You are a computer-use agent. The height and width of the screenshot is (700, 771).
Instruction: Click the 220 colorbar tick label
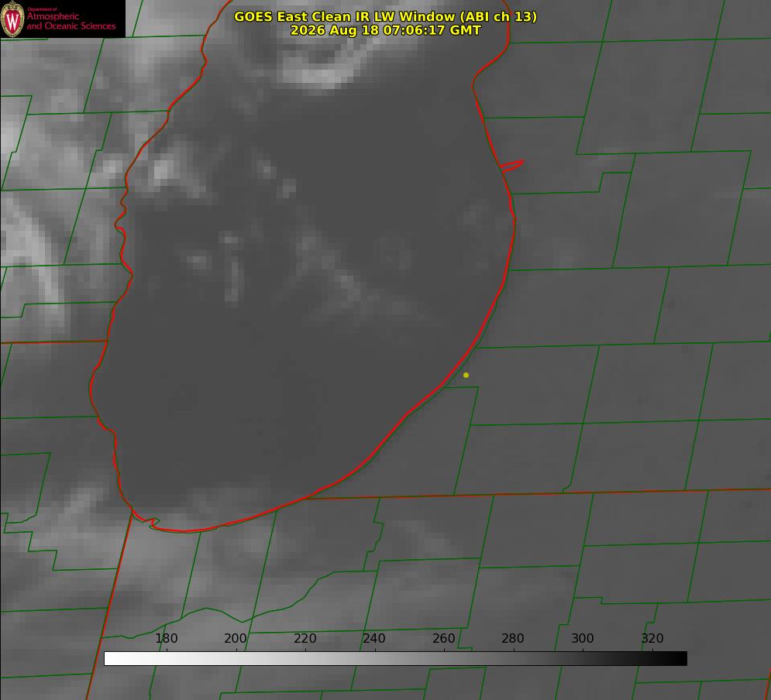pyautogui.click(x=305, y=638)
